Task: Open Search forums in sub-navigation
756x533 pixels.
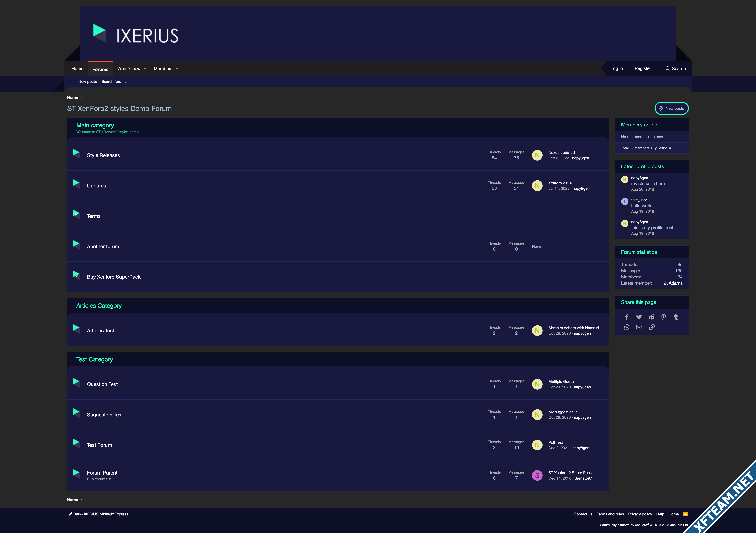Action: pyautogui.click(x=114, y=82)
